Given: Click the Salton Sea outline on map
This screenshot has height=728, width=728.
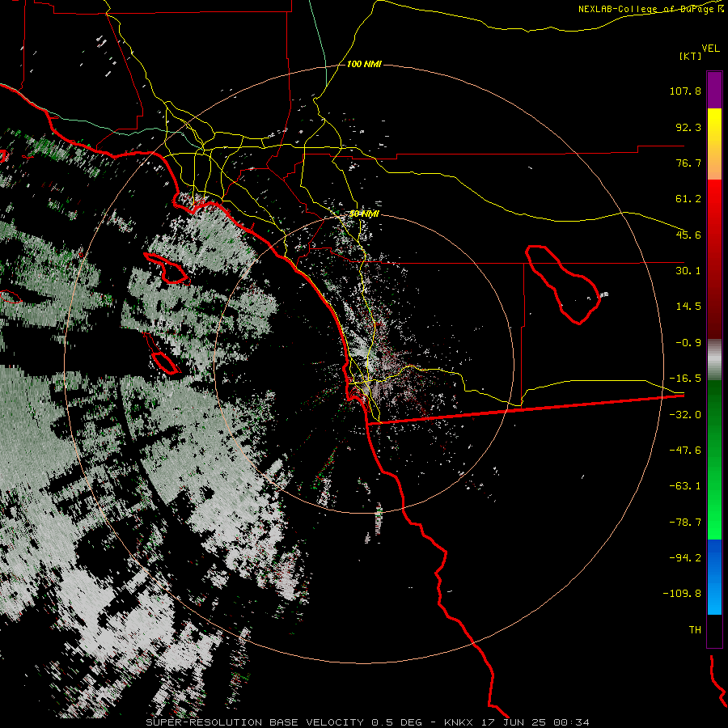Looking at the screenshot, I should 563,284.
